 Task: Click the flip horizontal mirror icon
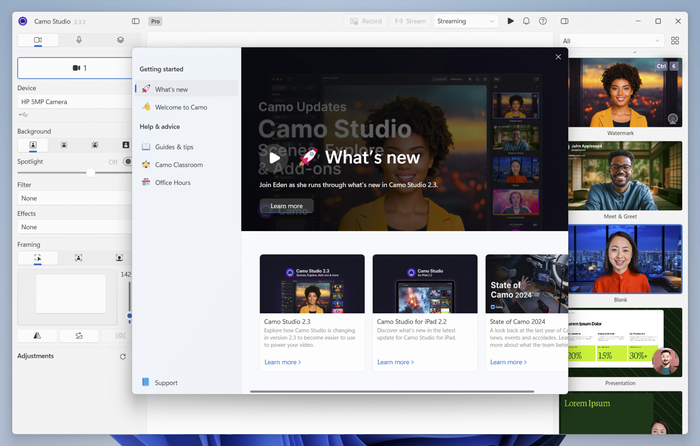point(38,336)
